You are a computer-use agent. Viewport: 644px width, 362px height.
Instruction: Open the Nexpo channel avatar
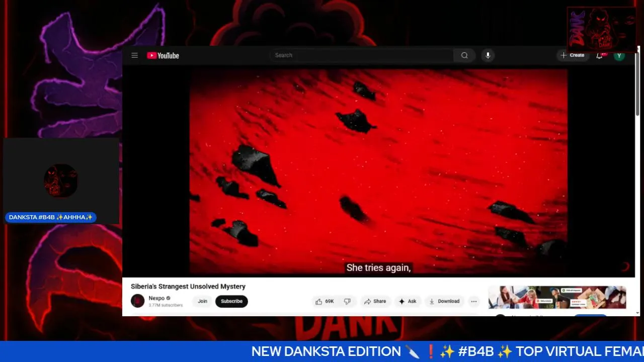pyautogui.click(x=137, y=301)
